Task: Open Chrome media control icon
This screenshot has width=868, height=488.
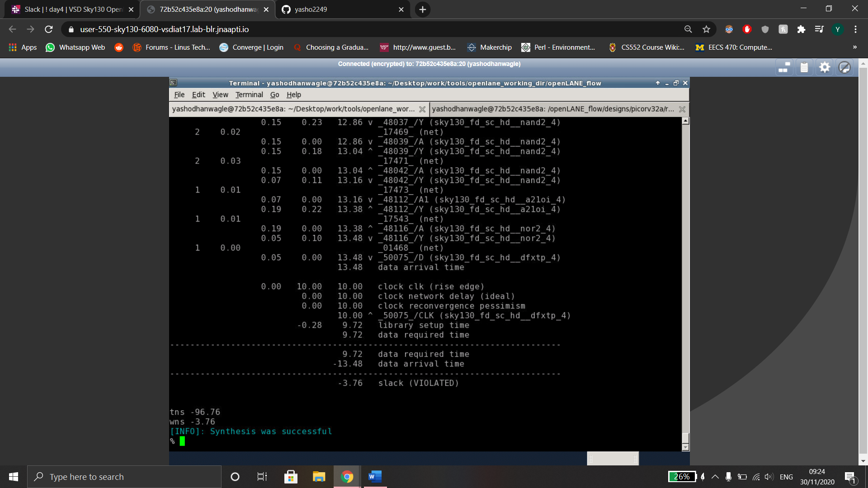Action: [819, 29]
